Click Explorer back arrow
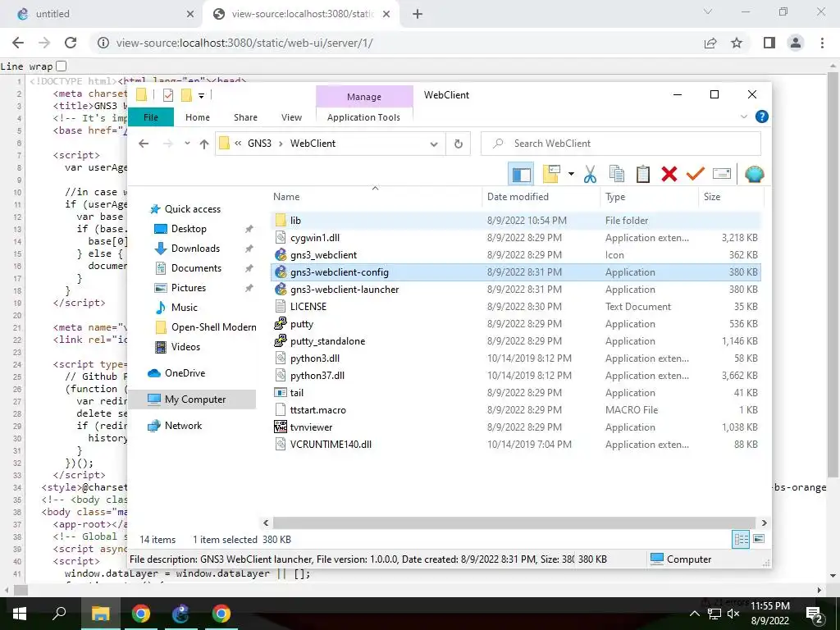 click(143, 144)
